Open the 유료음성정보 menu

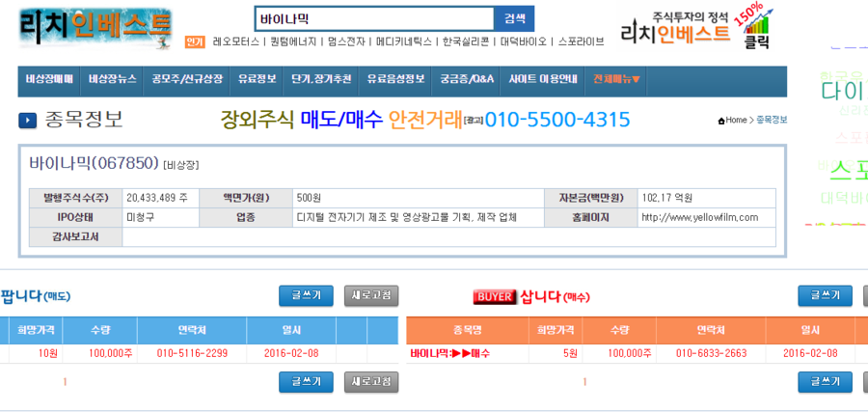point(395,78)
